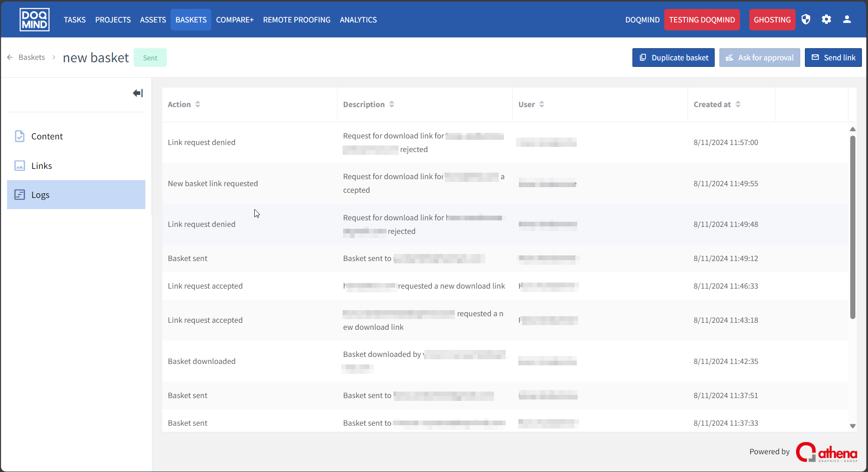868x472 pixels.
Task: Select the Content sidebar tab
Action: point(76,136)
